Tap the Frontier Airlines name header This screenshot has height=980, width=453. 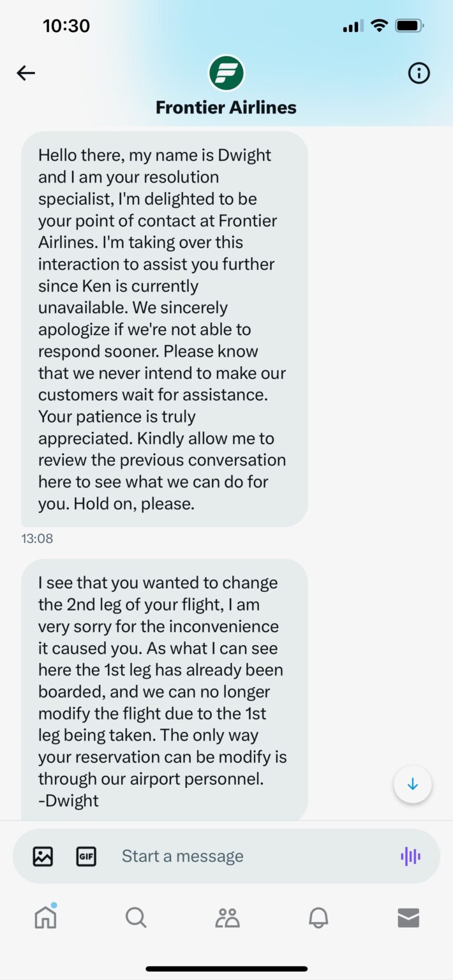coord(226,107)
